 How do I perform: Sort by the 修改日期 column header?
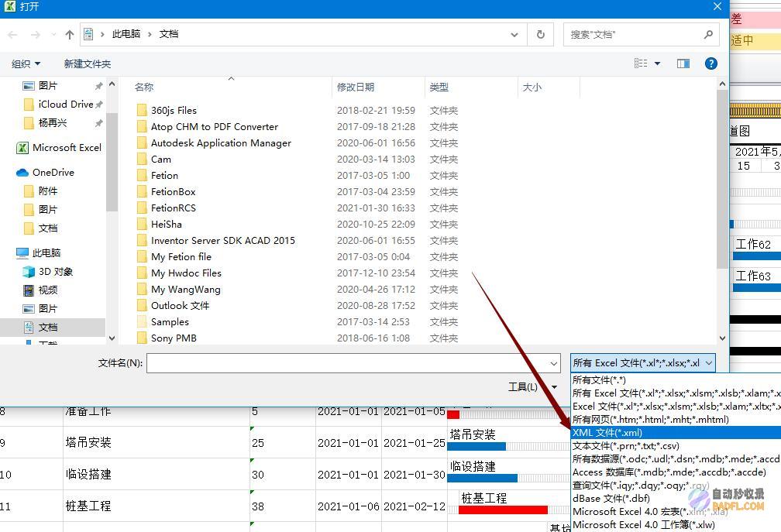click(x=356, y=87)
